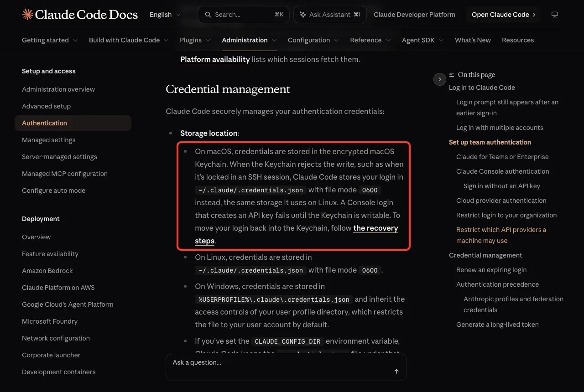The width and height of the screenshot is (584, 392).
Task: Click the Ask Assistant button
Action: pos(330,15)
